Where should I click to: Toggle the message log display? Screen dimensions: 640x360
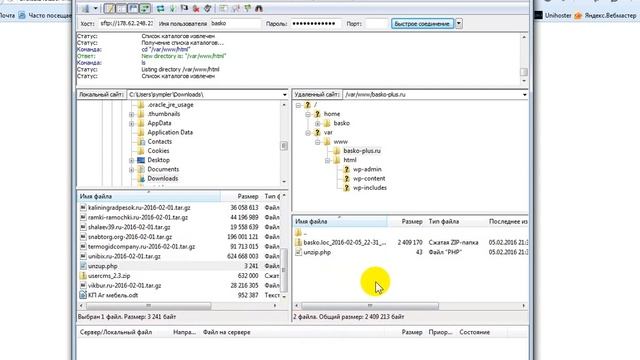pos(109,8)
